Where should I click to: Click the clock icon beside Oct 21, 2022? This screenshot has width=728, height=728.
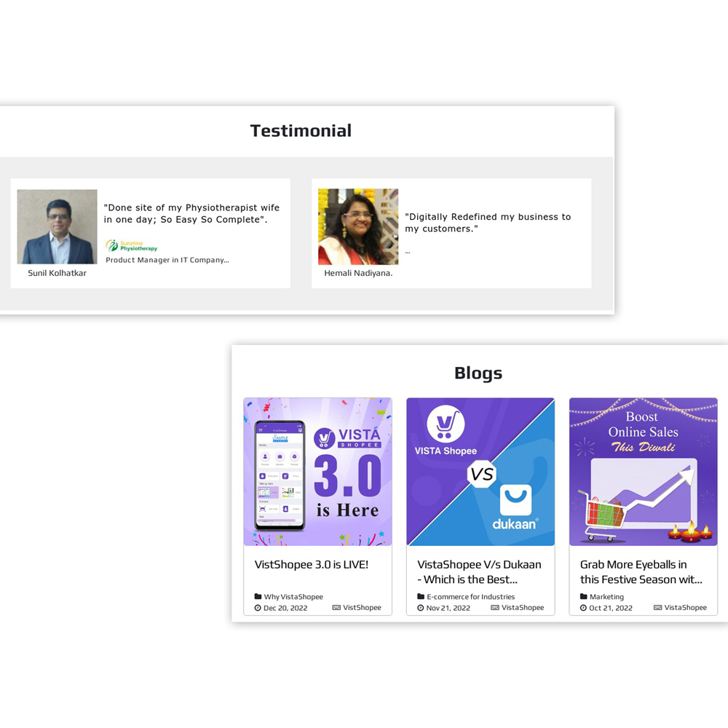click(x=584, y=608)
